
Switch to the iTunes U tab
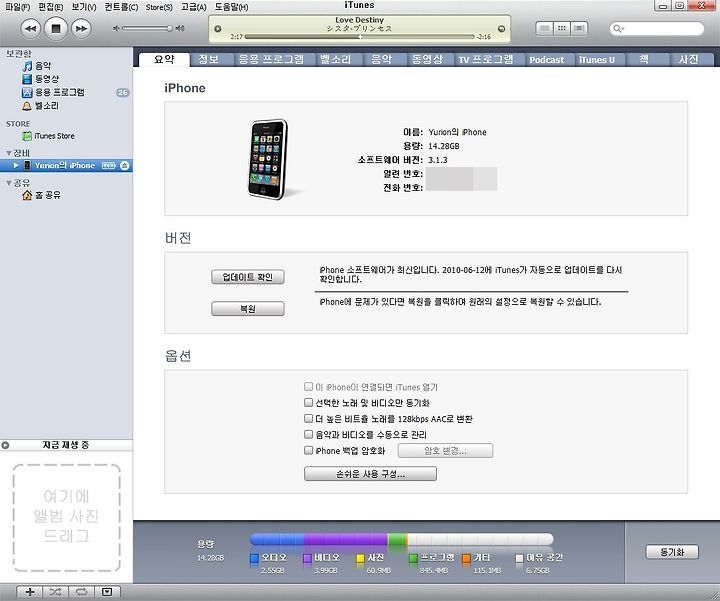tap(596, 60)
